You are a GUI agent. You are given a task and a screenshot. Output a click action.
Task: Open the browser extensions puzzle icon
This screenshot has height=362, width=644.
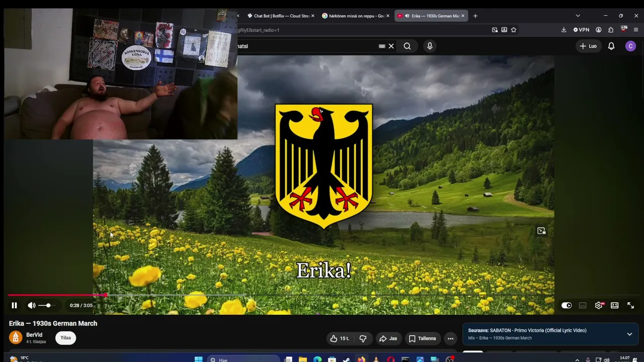coord(611,30)
